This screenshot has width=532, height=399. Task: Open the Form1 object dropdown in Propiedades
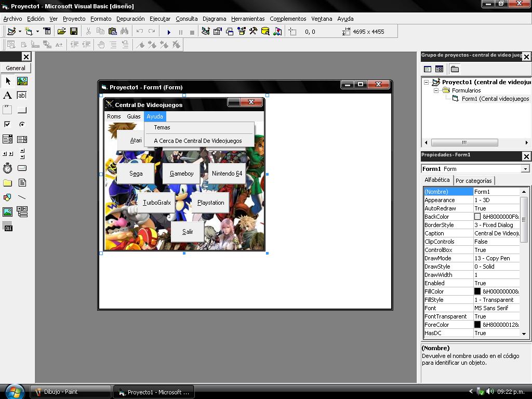pos(525,169)
